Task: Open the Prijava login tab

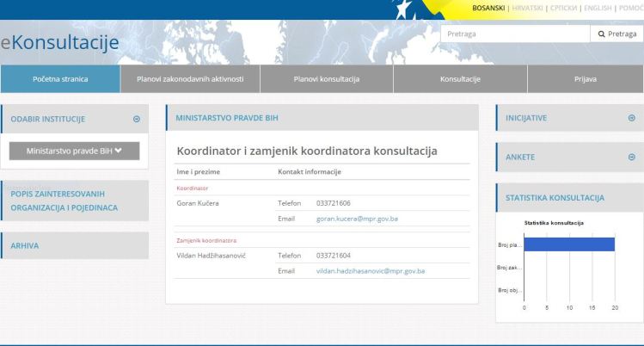Action: pyautogui.click(x=586, y=79)
